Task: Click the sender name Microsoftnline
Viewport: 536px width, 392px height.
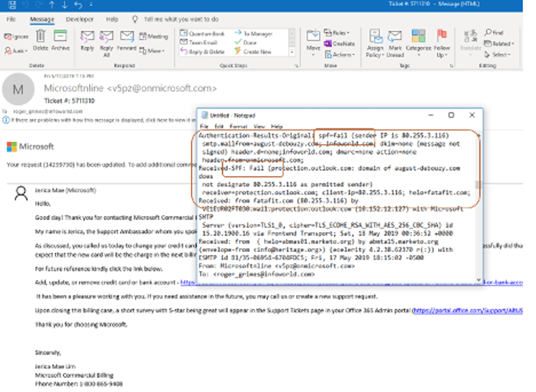Action: [74, 88]
